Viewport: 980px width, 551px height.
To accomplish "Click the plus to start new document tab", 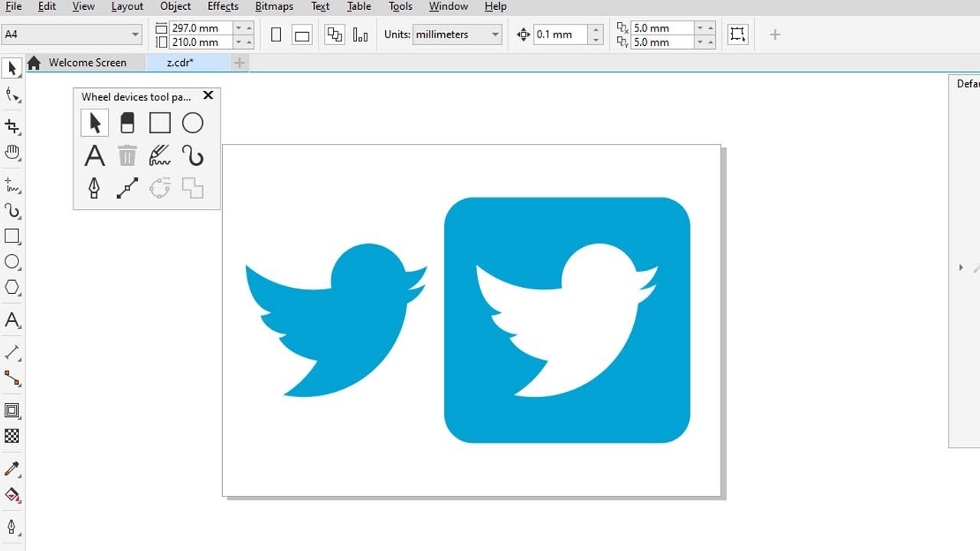I will tap(240, 63).
